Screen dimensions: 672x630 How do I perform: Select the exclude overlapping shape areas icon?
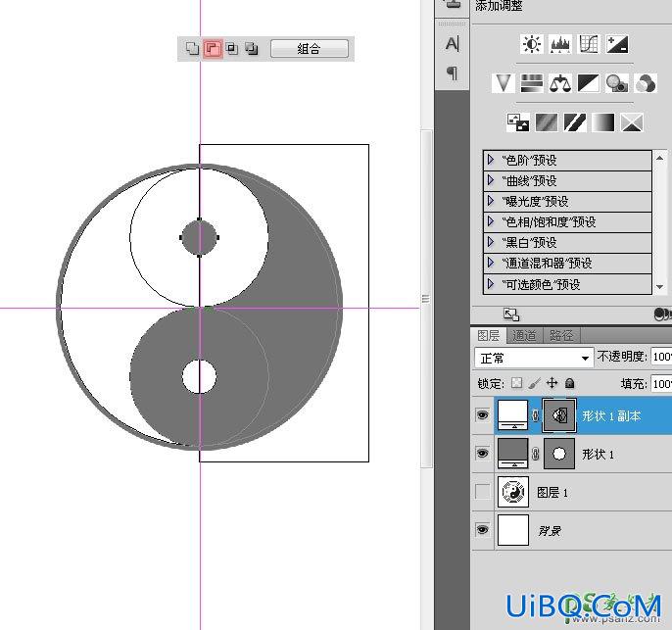252,48
